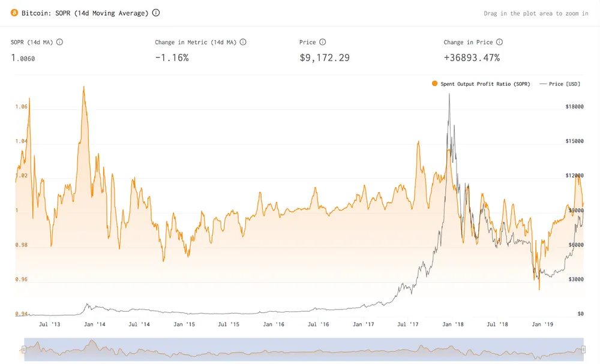Click the SOPR (14d MA) info icon

pos(59,42)
